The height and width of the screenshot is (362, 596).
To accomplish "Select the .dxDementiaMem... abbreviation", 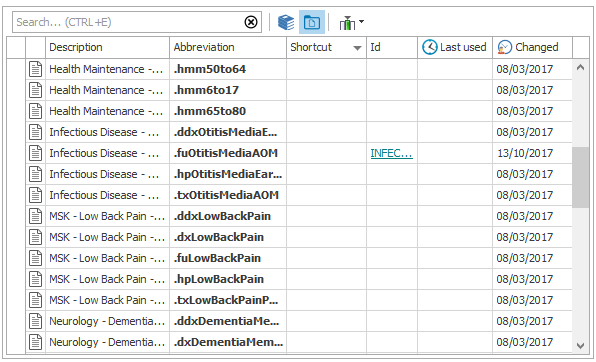I will pos(228,342).
